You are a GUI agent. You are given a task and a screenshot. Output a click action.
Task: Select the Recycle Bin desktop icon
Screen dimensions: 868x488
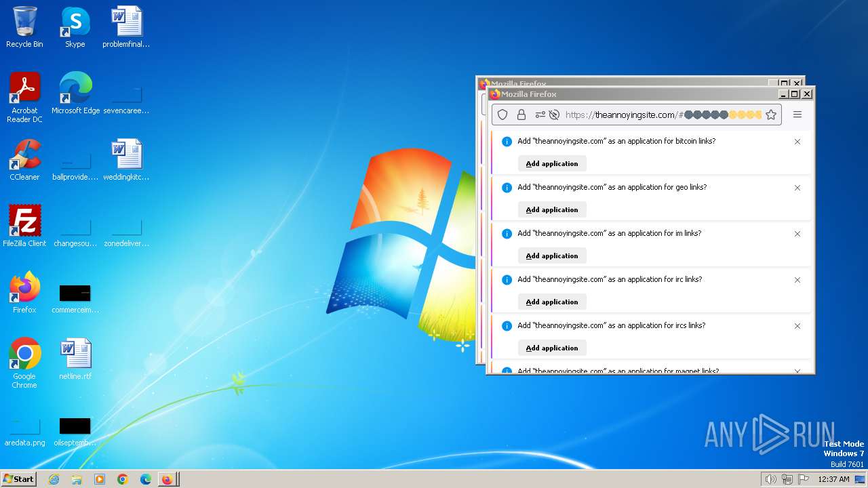tap(24, 27)
